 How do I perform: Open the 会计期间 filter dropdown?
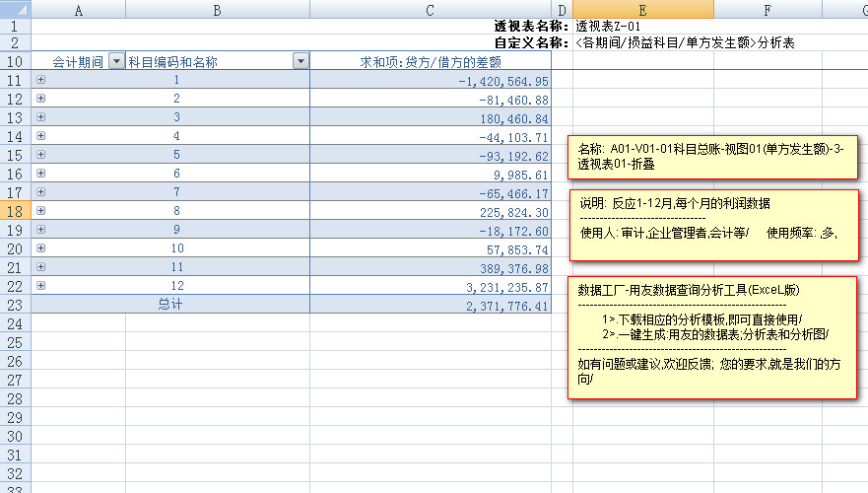[116, 61]
